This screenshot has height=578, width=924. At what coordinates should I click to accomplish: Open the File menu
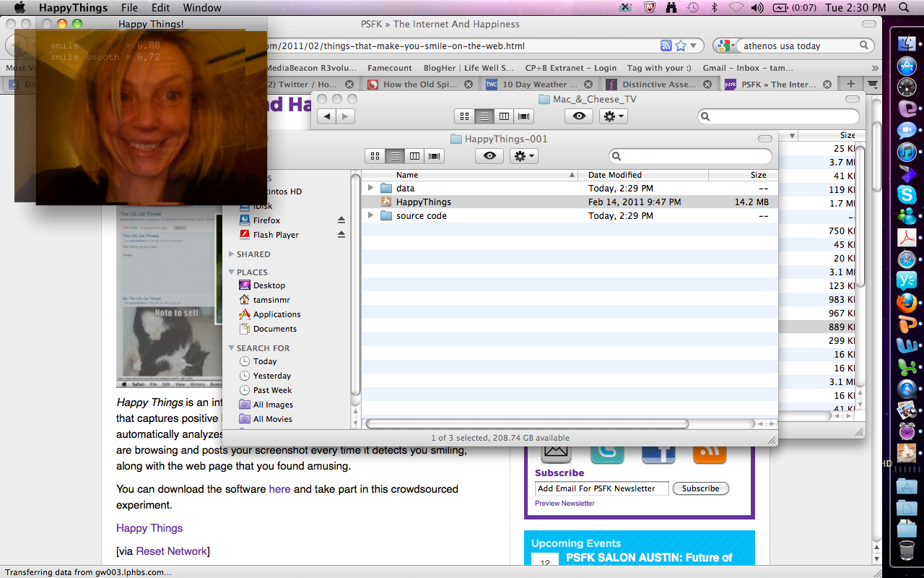point(129,8)
